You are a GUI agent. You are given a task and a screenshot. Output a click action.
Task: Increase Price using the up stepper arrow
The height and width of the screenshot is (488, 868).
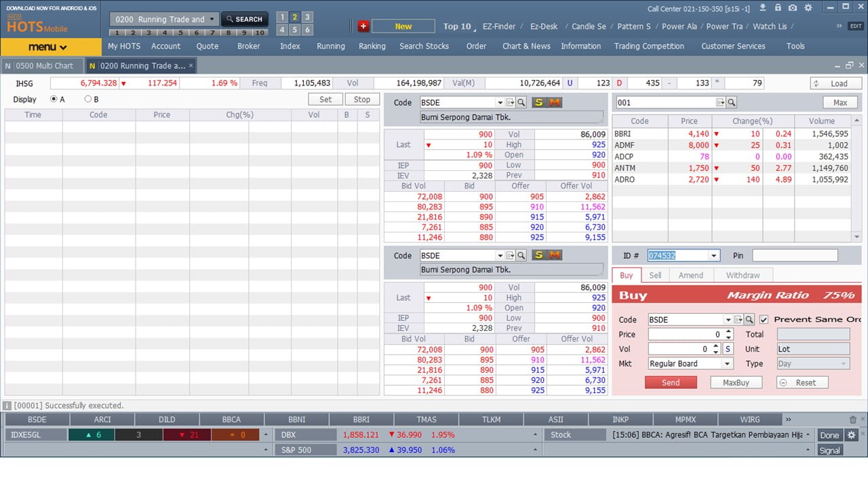click(728, 331)
